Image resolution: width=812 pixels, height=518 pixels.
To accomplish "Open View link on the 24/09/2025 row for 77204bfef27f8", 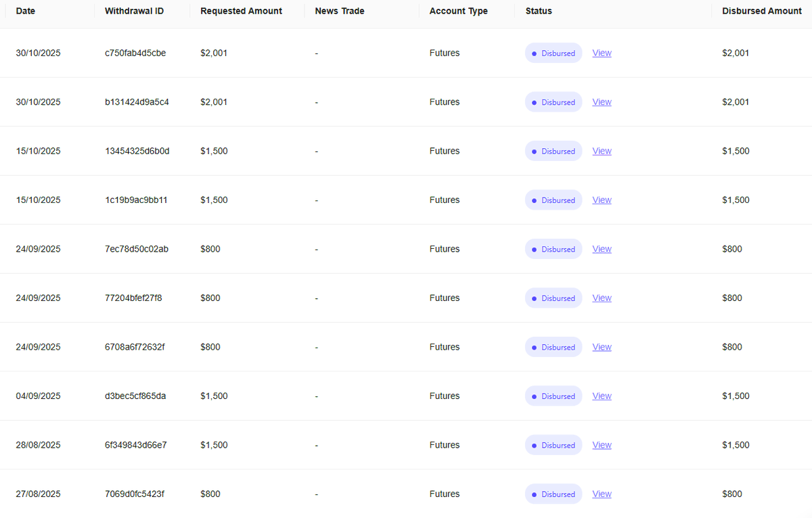I will (x=602, y=298).
